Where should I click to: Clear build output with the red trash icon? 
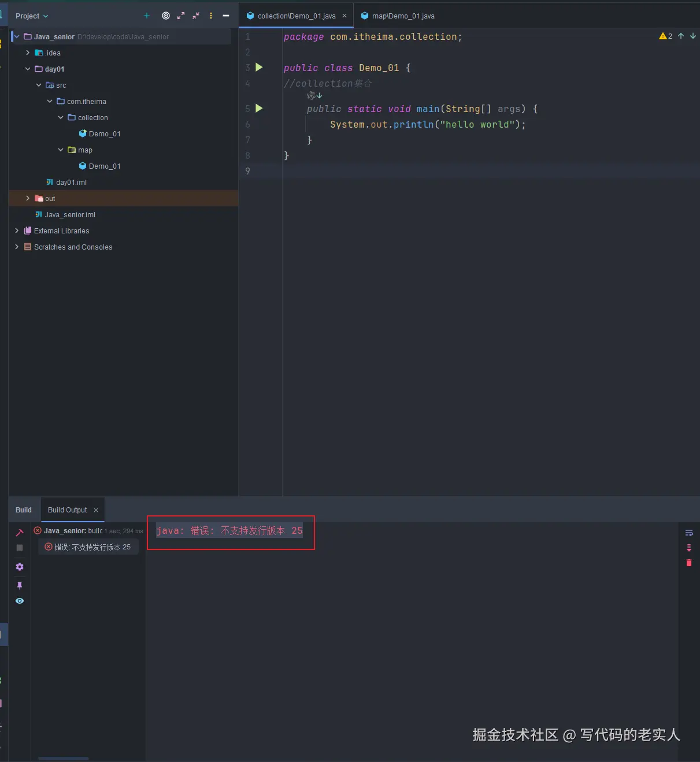pyautogui.click(x=689, y=563)
